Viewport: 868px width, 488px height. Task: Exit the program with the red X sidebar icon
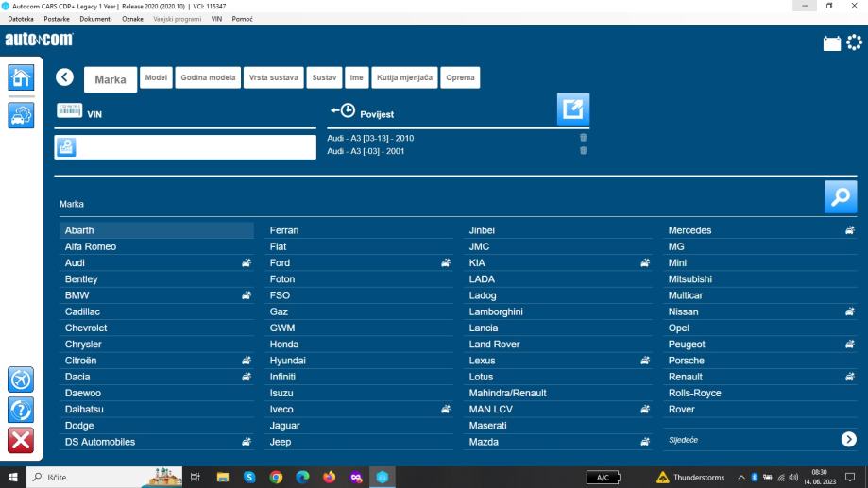point(21,441)
